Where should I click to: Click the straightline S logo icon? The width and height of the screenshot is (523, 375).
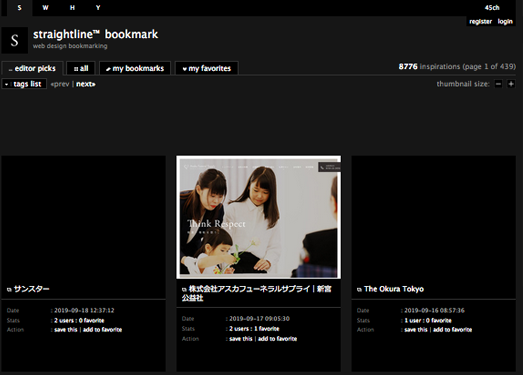tap(14, 40)
